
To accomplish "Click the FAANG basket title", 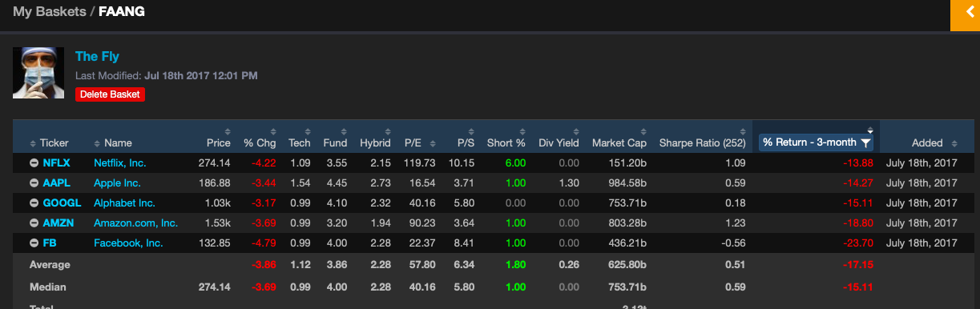I will 122,12.
